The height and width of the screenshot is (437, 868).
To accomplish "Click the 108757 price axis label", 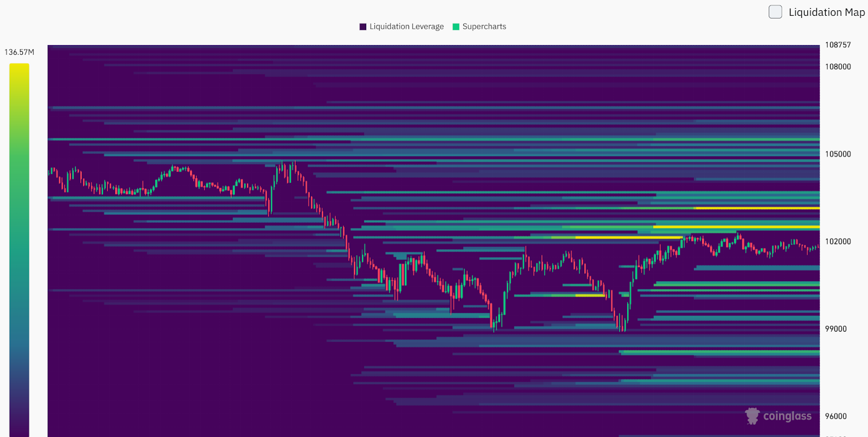I will pyautogui.click(x=838, y=45).
